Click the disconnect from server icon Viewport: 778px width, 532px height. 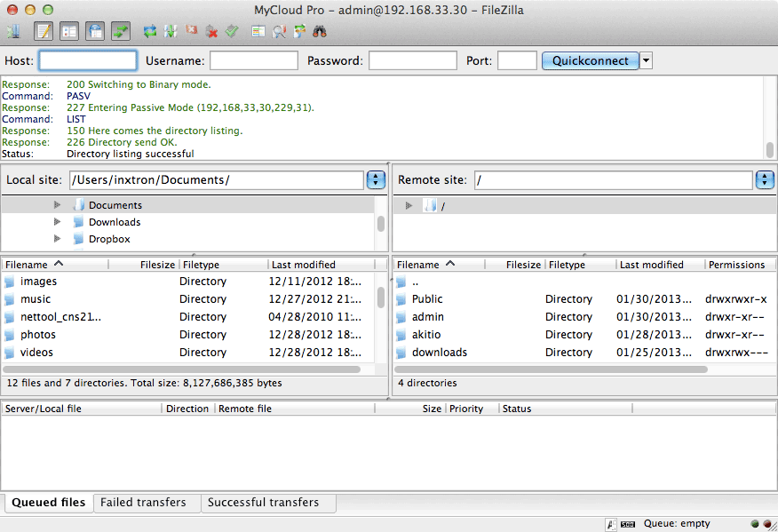[x=211, y=32]
